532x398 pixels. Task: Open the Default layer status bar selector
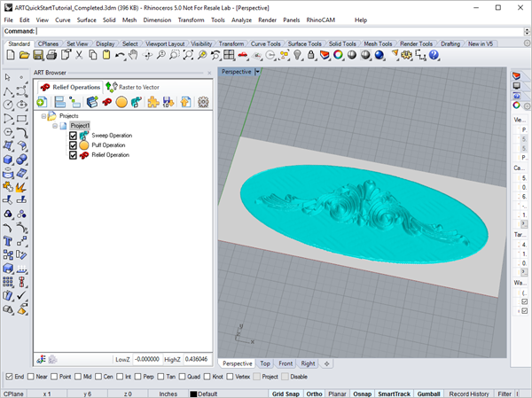pos(204,394)
